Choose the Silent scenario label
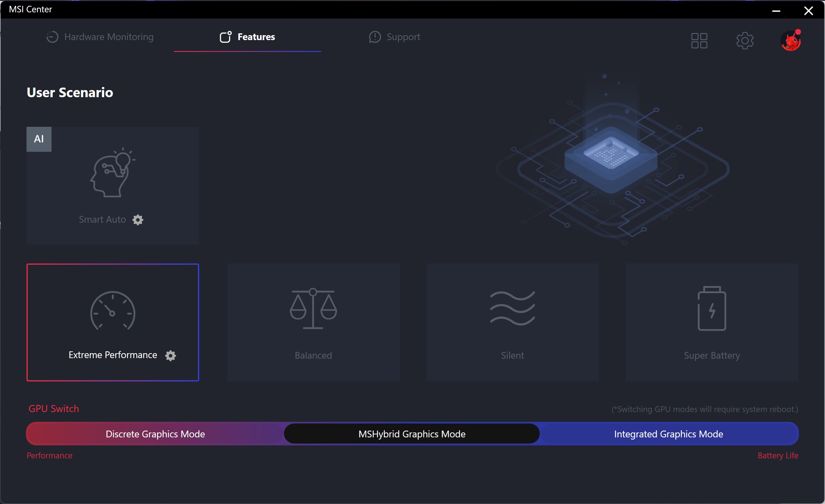825x504 pixels. pos(512,355)
